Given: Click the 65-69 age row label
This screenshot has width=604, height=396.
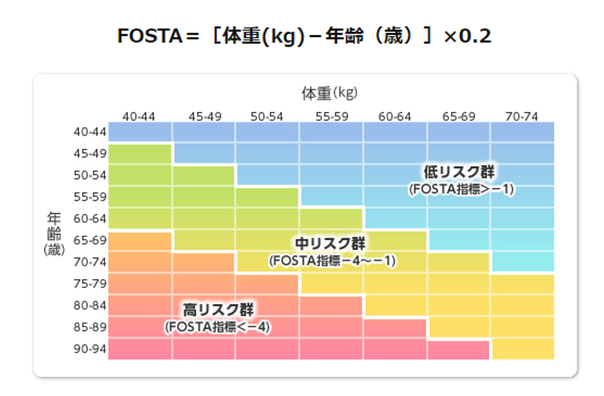Looking at the screenshot, I should click(x=90, y=240).
